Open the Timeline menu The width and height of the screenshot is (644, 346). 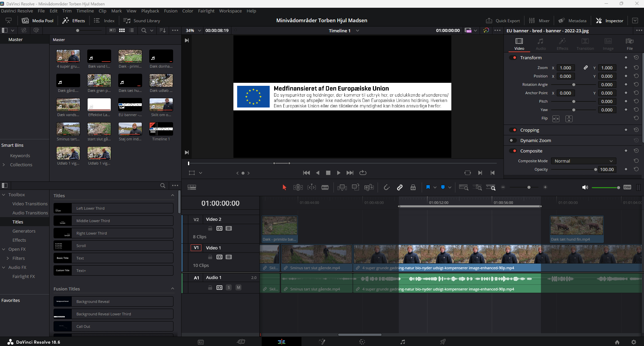coord(85,11)
